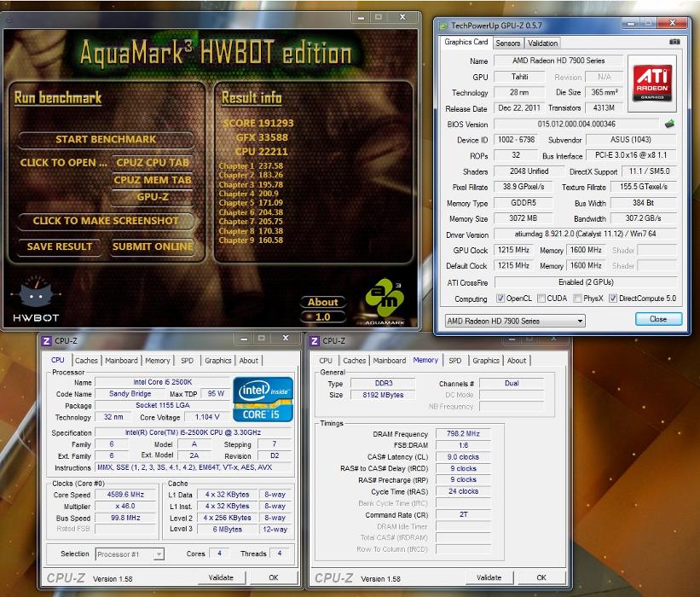Image resolution: width=700 pixels, height=597 pixels.
Task: Open the Mainboard tab in right CPU-Z window
Action: click(390, 361)
